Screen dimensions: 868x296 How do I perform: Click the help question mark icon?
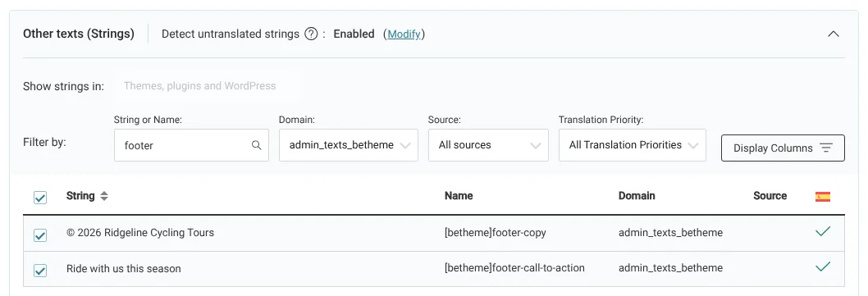[x=311, y=34]
